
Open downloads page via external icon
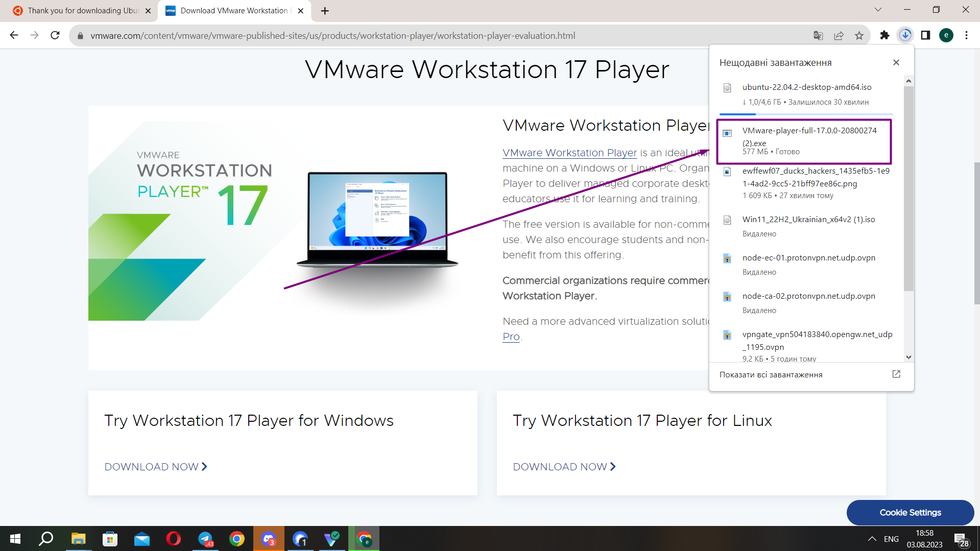[x=896, y=374]
